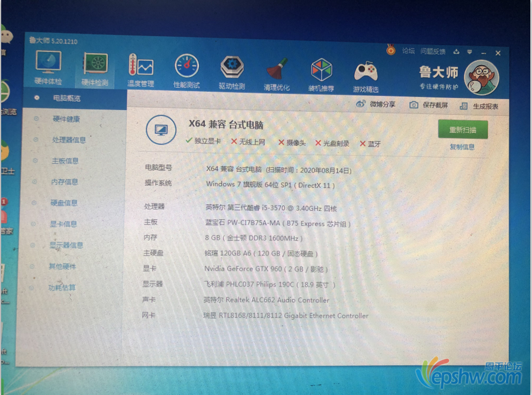Click the skin icon beside 问题反馈

pos(456,52)
